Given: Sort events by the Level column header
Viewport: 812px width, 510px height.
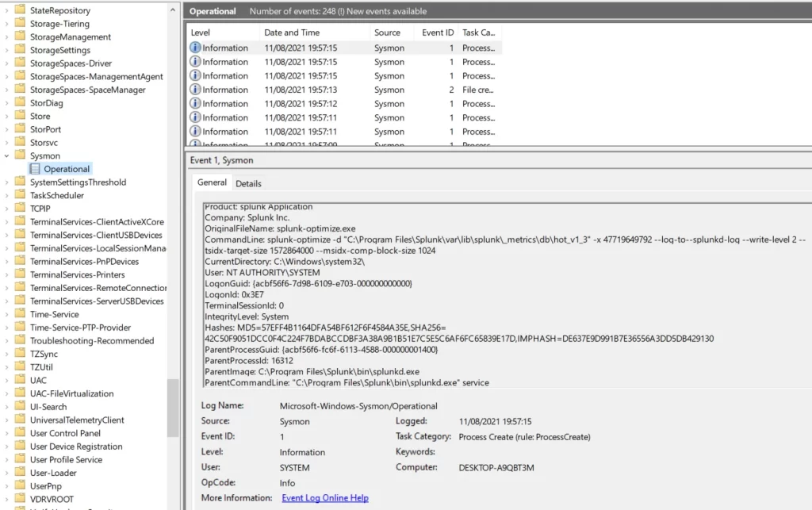Looking at the screenshot, I should point(223,32).
